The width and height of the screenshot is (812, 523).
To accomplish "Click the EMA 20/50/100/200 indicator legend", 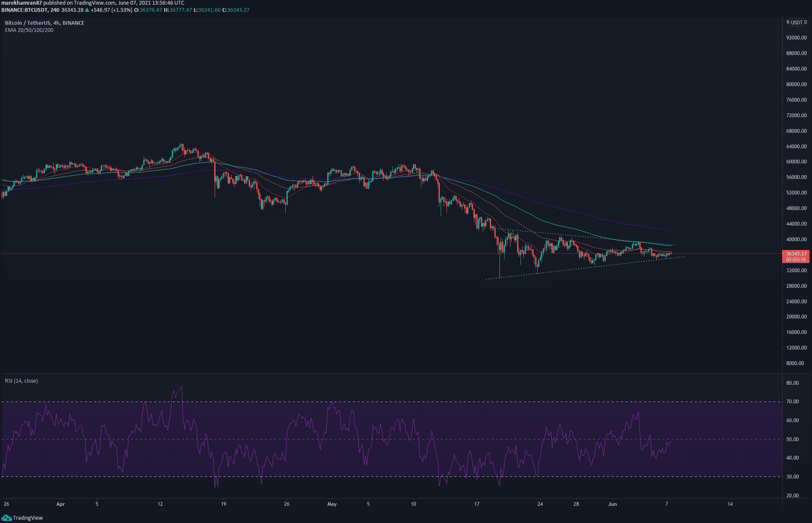I will pyautogui.click(x=29, y=30).
